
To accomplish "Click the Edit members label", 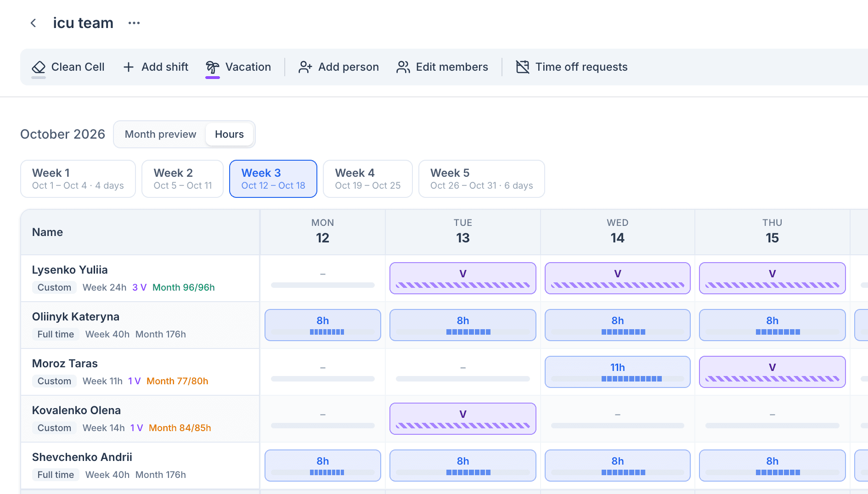I will click(452, 67).
